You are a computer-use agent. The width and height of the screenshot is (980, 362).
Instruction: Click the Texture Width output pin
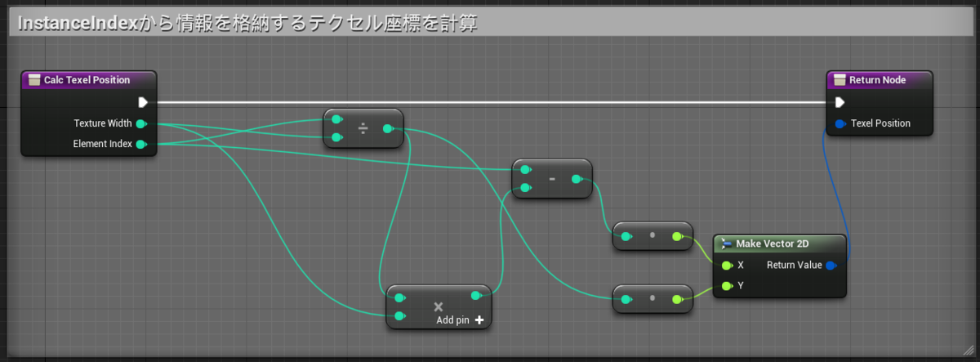pos(140,123)
